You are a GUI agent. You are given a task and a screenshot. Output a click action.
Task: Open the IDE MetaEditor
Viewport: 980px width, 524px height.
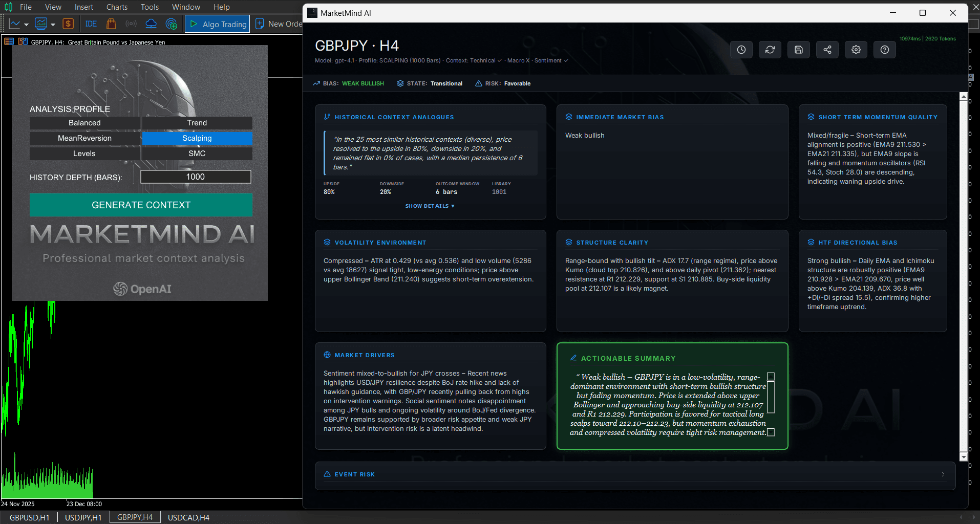91,24
